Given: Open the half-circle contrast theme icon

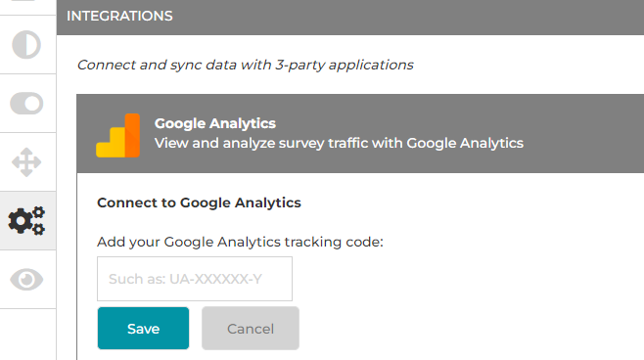Looking at the screenshot, I should click(26, 44).
